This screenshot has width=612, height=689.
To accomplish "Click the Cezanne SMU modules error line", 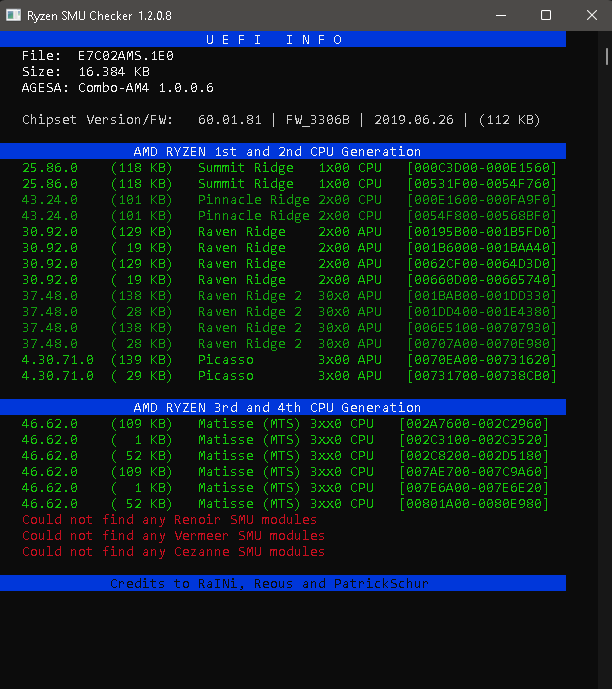I will tap(174, 552).
